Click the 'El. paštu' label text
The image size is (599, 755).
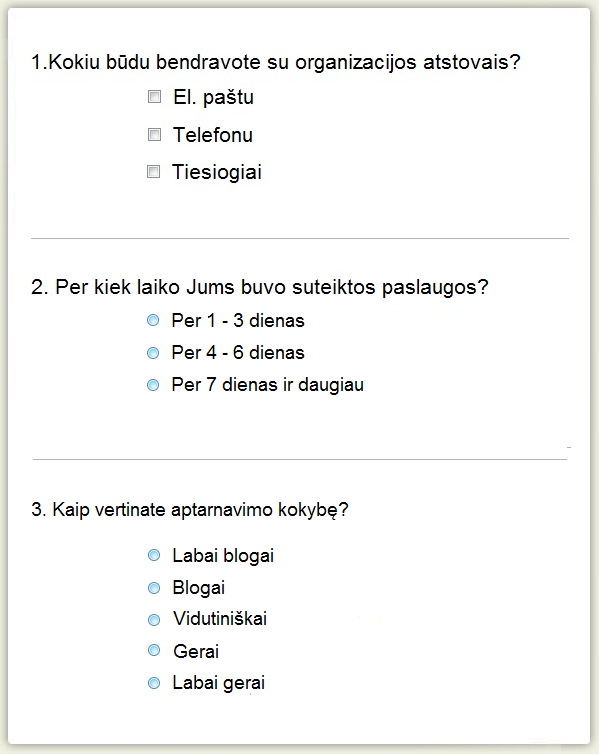(213, 98)
